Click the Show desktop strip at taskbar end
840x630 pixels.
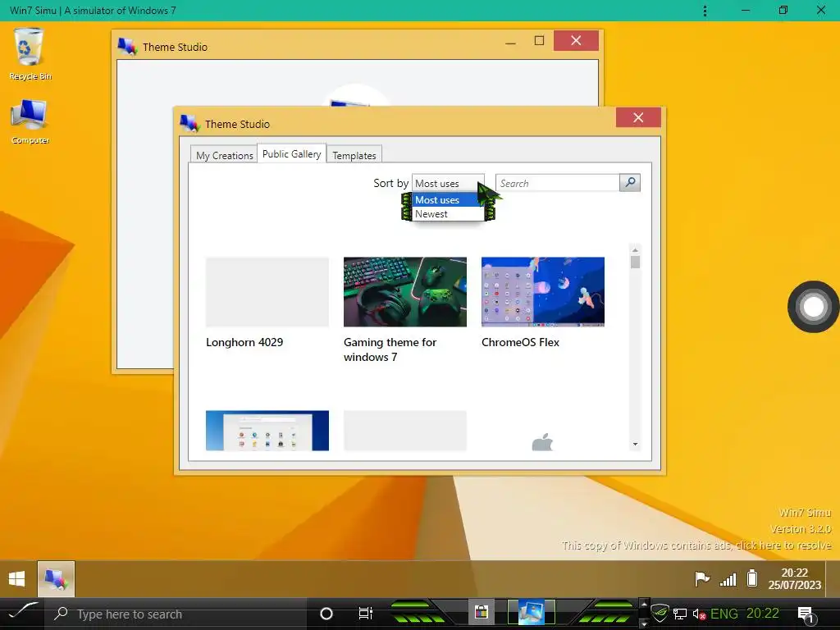click(x=833, y=578)
